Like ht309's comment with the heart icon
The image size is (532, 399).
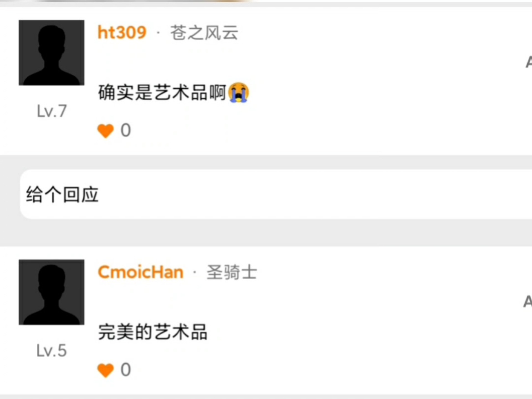(x=106, y=131)
